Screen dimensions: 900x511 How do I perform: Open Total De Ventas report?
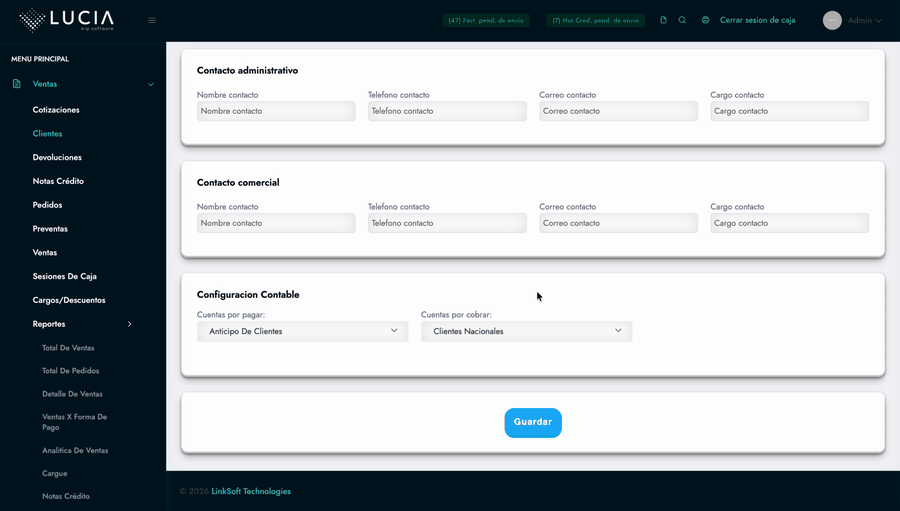click(x=68, y=348)
